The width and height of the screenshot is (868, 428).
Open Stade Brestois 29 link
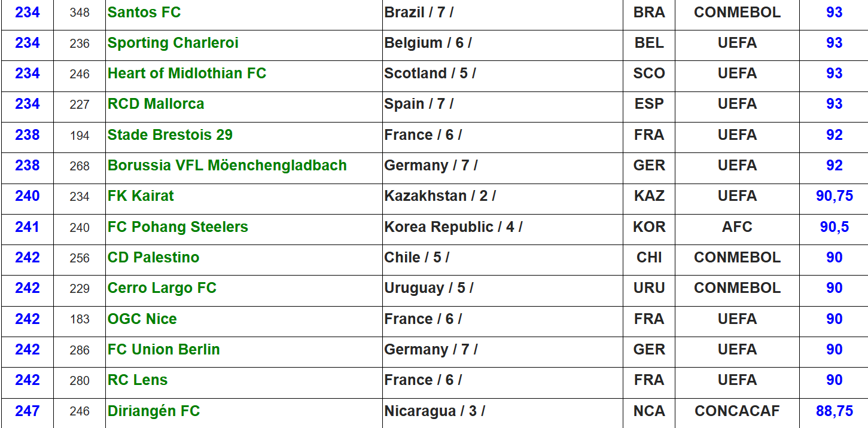coord(170,135)
